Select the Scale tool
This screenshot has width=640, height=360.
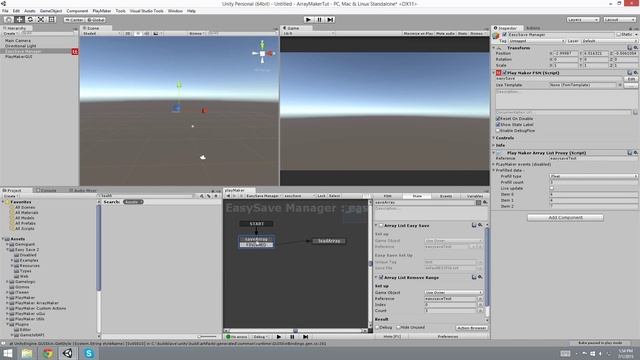41,20
